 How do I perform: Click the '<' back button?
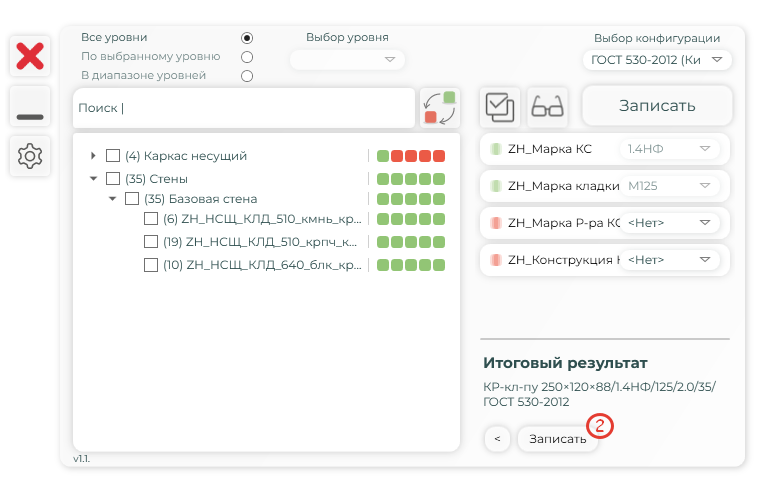(x=497, y=439)
